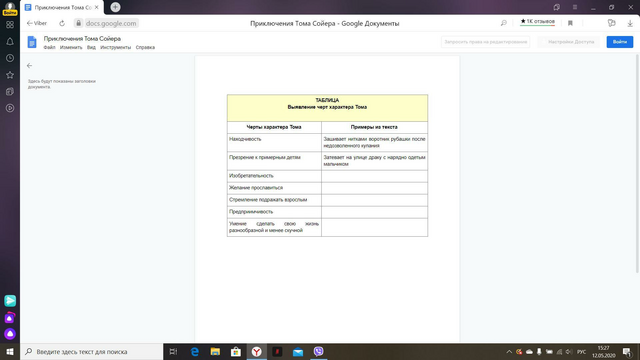The image size is (640, 360).
Task: Open File Explorer from the taskbar
Action: click(215, 351)
